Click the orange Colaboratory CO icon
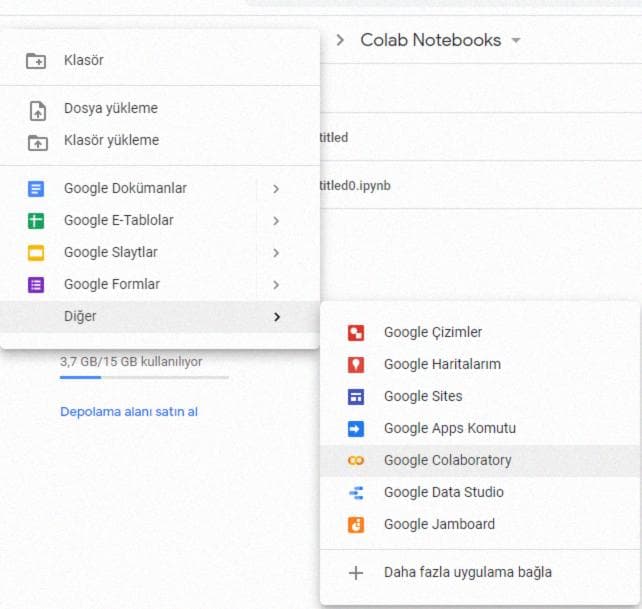 [x=356, y=461]
